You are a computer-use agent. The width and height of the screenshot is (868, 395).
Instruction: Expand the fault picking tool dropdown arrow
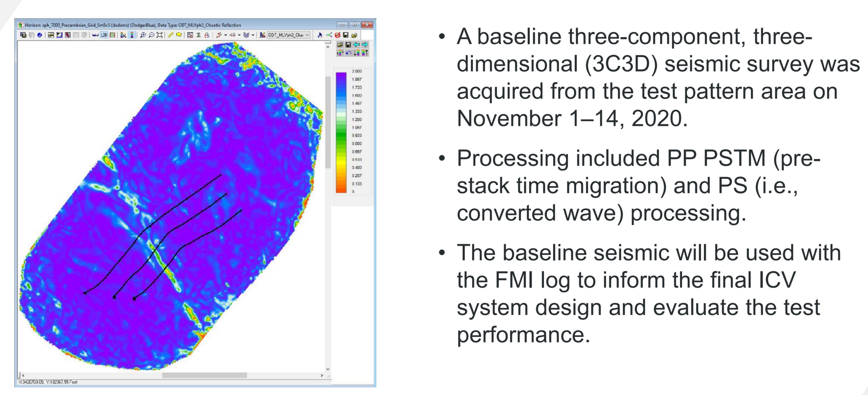pyautogui.click(x=226, y=35)
